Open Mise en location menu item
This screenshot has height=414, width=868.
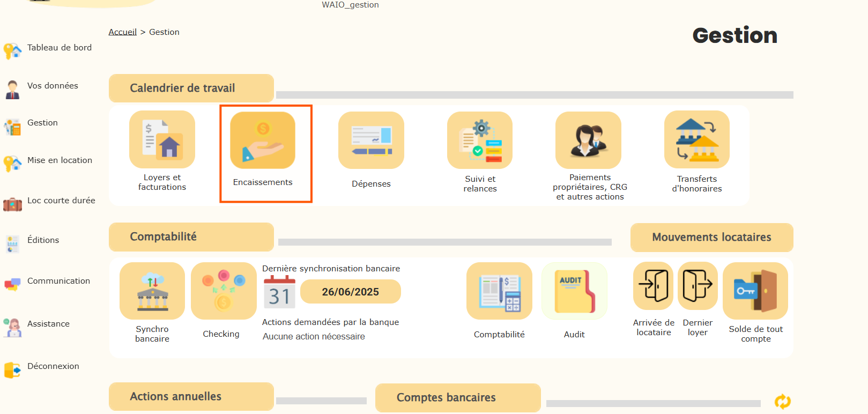[x=60, y=160]
